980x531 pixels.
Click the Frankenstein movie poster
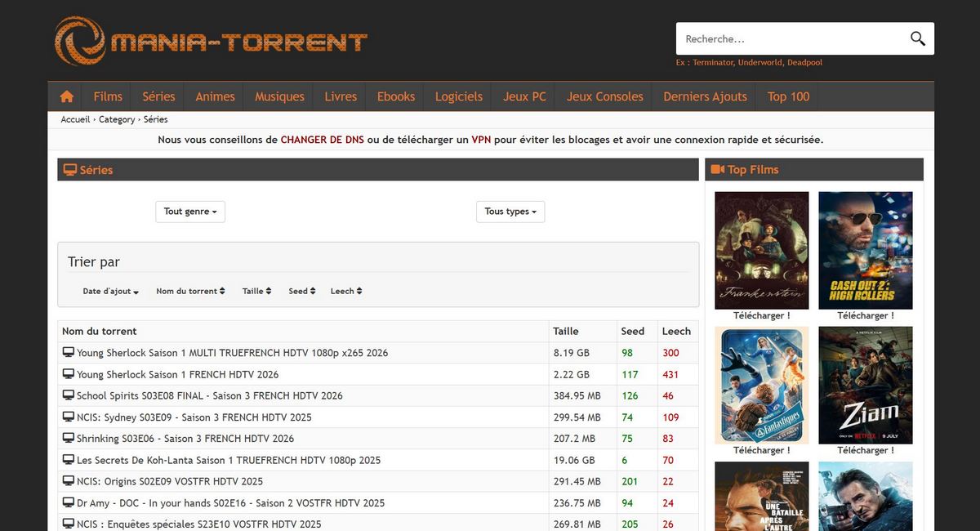pos(761,250)
